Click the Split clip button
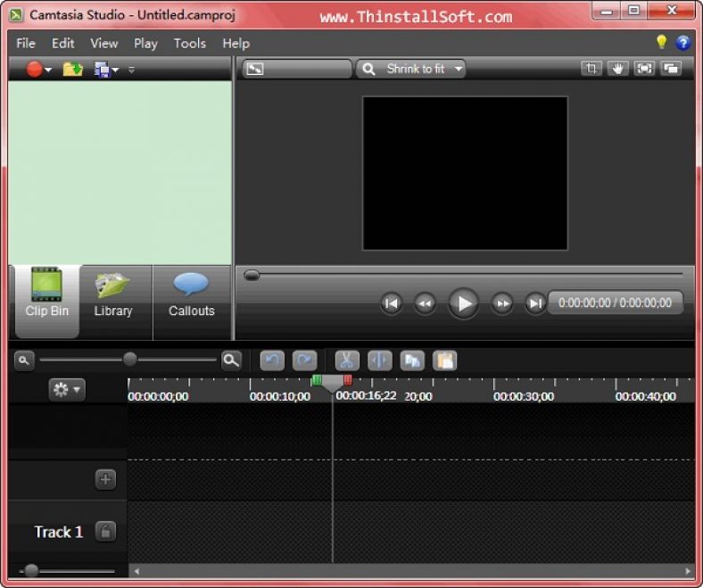 380,360
